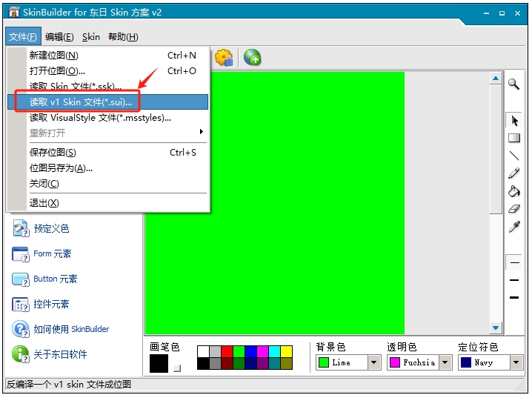Screen dimensions: 532x395
Task: Open the 定位符色 Navy dropdown
Action: pyautogui.click(x=516, y=362)
